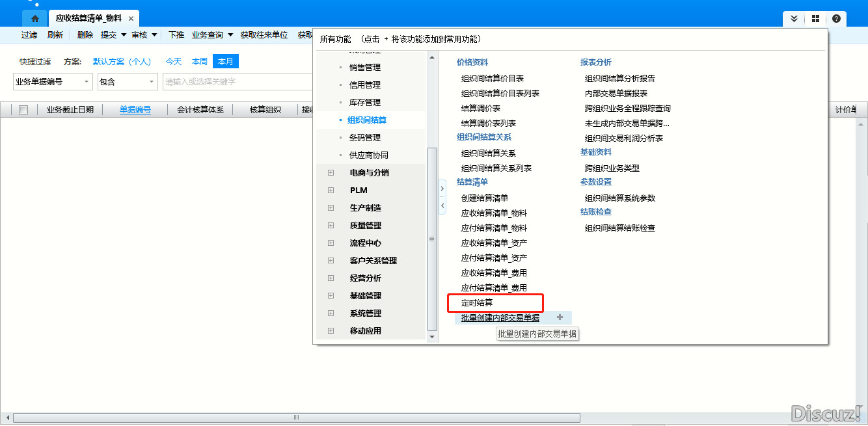Collapse panel using right-arrow splitter handle
Viewport: 868px width, 426px height.
click(x=442, y=189)
